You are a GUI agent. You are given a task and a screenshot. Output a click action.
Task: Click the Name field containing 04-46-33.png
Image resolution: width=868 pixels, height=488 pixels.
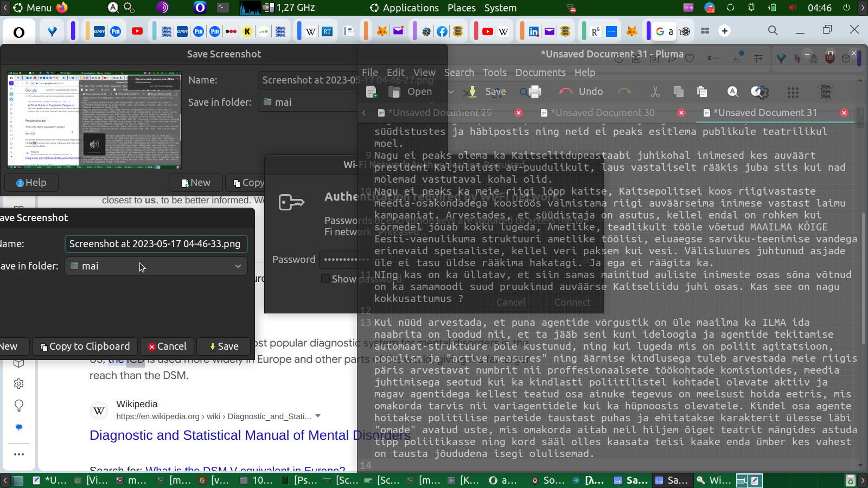(156, 244)
